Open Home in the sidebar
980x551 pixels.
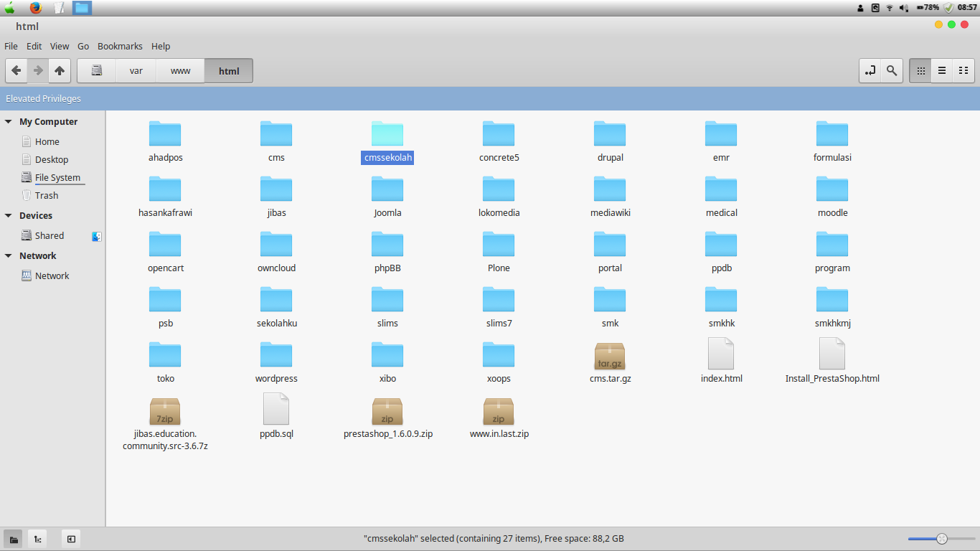[47, 142]
